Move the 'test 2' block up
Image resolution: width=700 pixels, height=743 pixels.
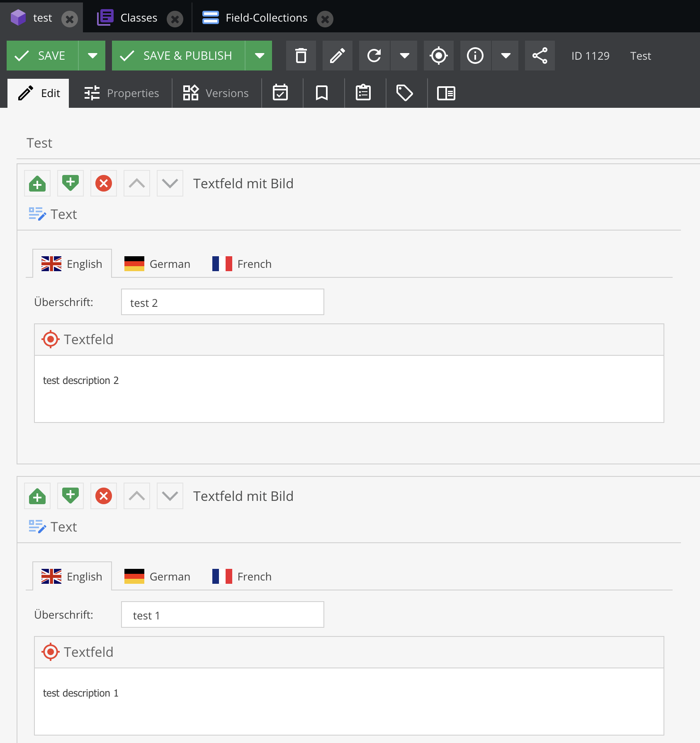(x=137, y=183)
